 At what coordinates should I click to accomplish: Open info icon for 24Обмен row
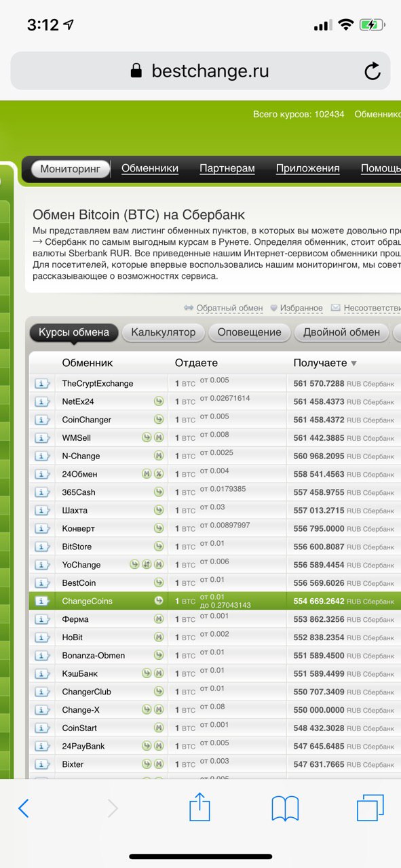(x=43, y=474)
